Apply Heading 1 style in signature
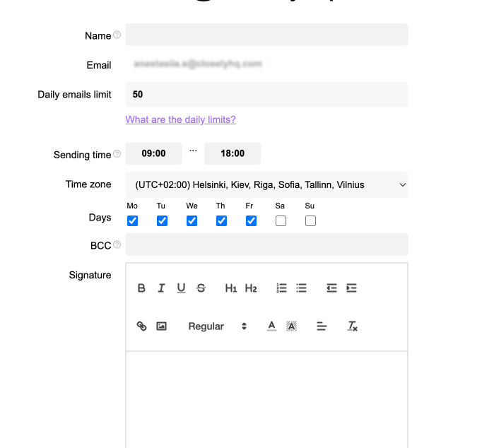The width and height of the screenshot is (494, 448). [x=231, y=288]
